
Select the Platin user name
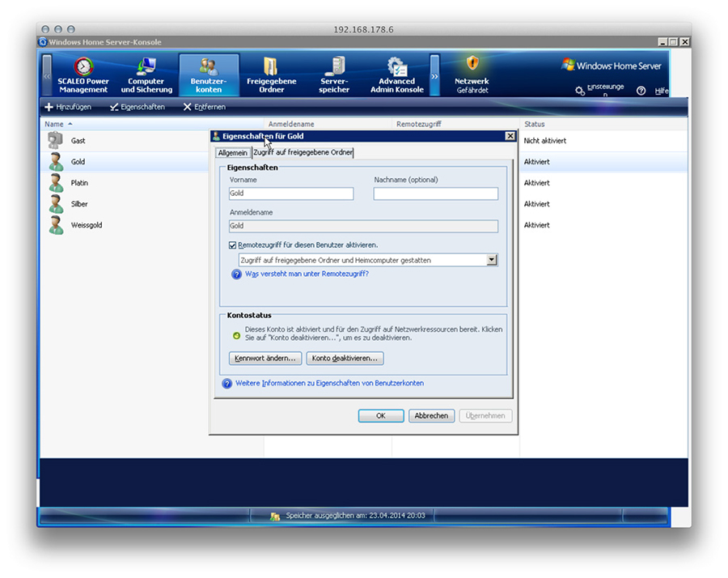pyautogui.click(x=79, y=183)
